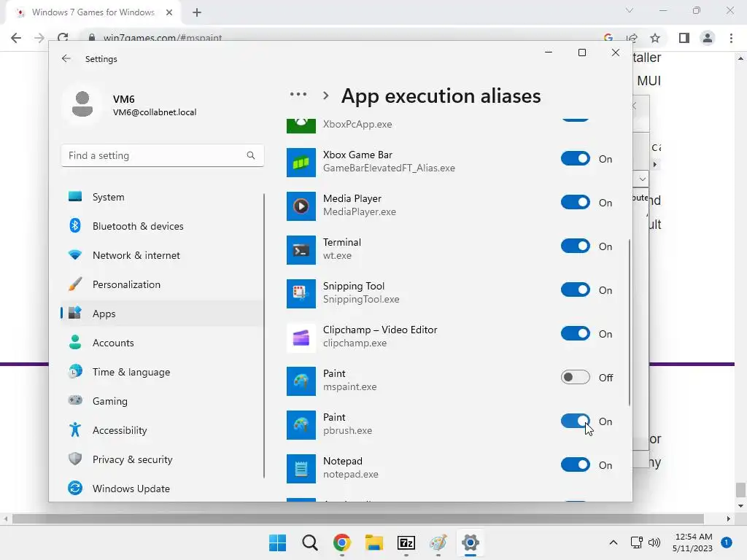Open Windows Start menu
The image size is (747, 560).
point(278,542)
